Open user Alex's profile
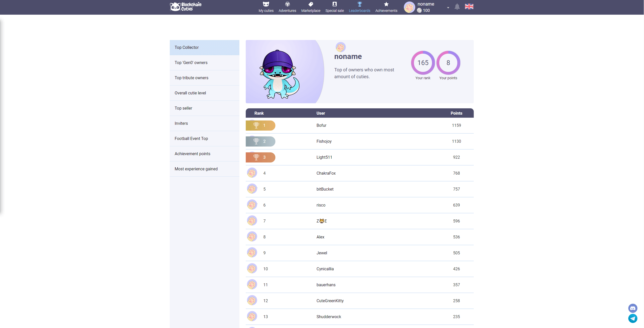 320,237
